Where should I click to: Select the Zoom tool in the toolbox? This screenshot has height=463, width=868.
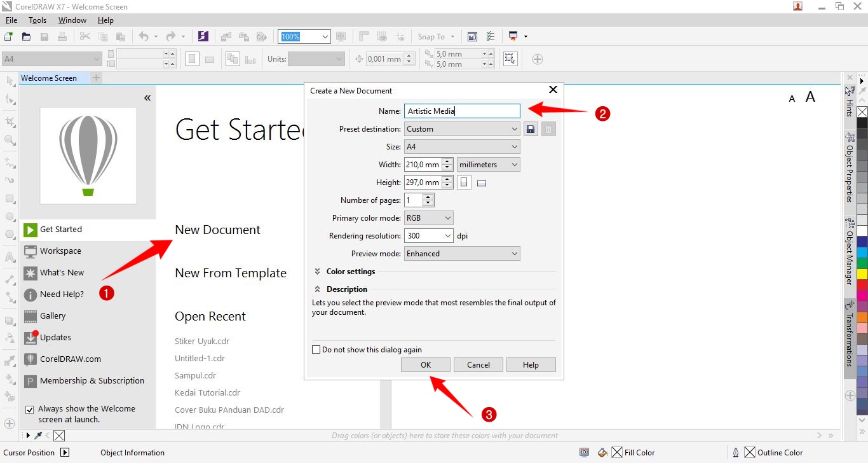pyautogui.click(x=10, y=140)
